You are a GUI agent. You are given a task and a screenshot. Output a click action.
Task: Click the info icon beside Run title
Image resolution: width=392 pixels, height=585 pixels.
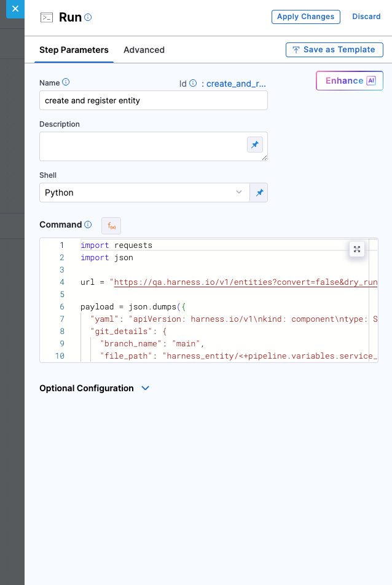coord(88,17)
